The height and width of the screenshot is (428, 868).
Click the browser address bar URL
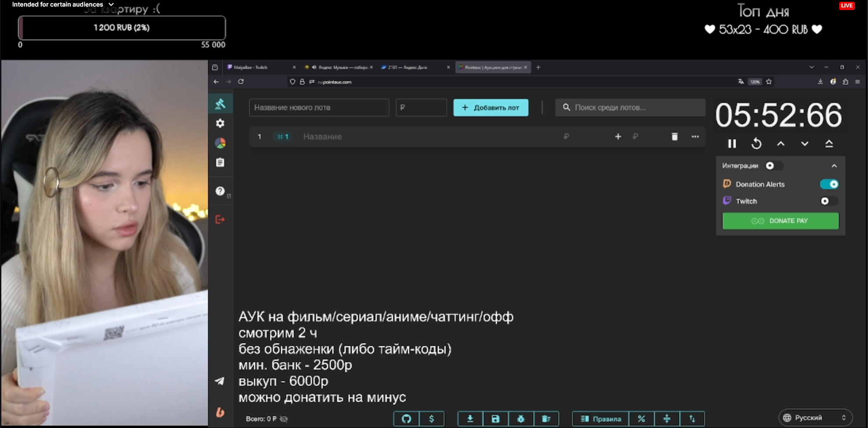click(335, 82)
